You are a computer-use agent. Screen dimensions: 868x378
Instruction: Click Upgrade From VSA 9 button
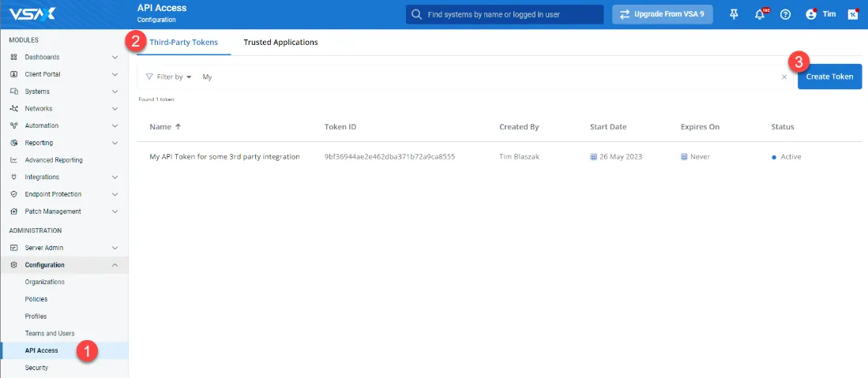(663, 14)
